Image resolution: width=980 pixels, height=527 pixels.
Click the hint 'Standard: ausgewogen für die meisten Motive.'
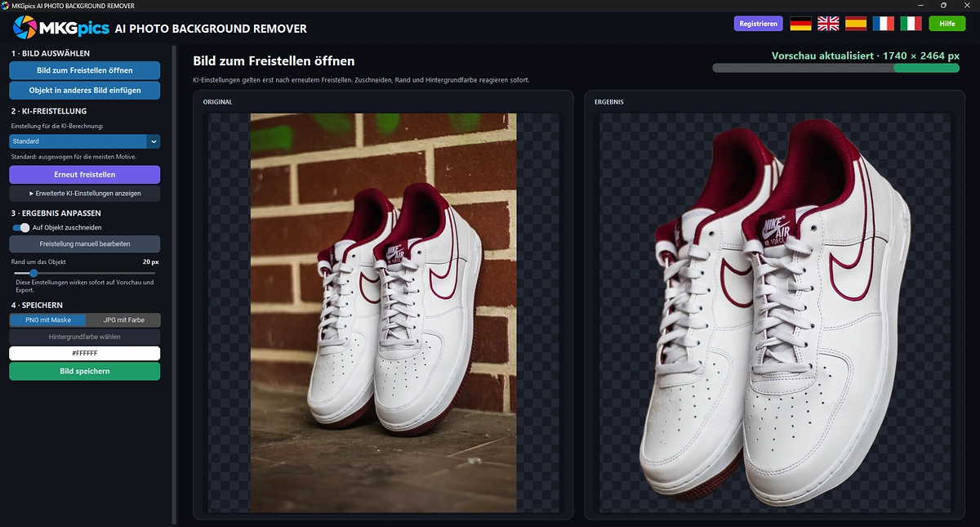click(73, 156)
